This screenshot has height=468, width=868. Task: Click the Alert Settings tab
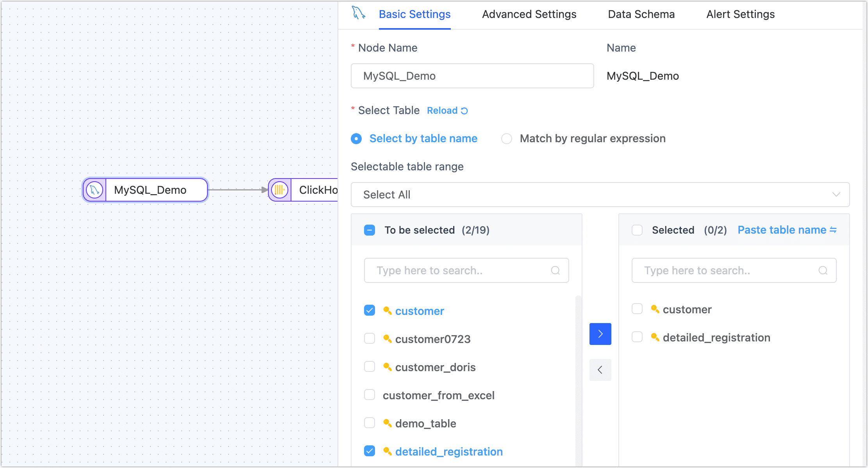740,14
